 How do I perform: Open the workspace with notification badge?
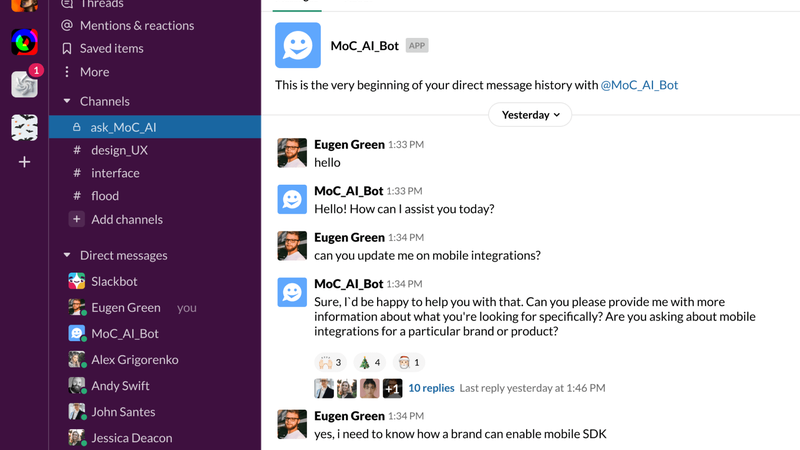pos(24,85)
